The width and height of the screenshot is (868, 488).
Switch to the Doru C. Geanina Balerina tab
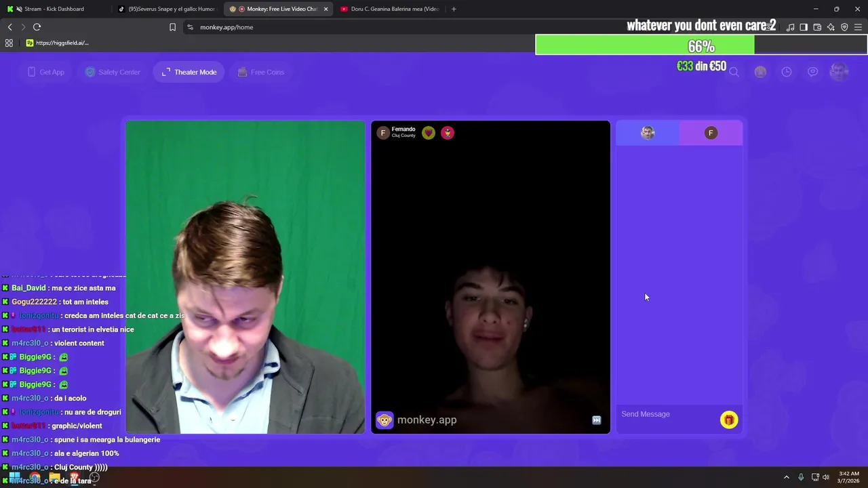coord(390,9)
